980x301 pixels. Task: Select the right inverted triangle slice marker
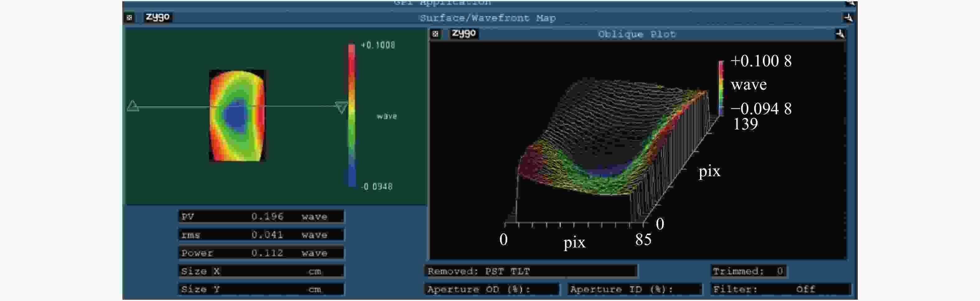[341, 107]
